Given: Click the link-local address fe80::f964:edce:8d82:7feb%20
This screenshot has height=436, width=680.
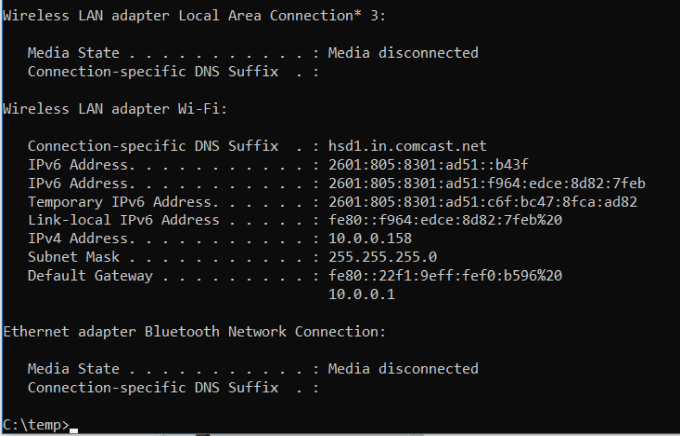Looking at the screenshot, I should (x=445, y=220).
